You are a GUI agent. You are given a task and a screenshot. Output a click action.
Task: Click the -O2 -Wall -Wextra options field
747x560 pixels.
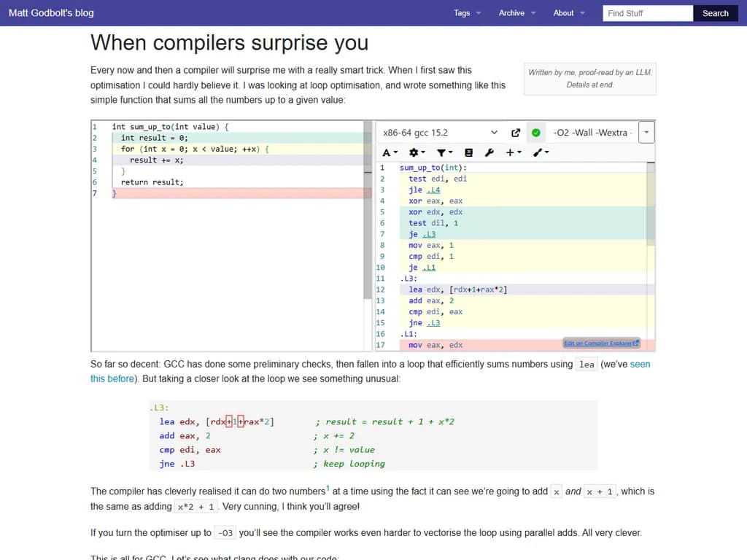(x=591, y=133)
